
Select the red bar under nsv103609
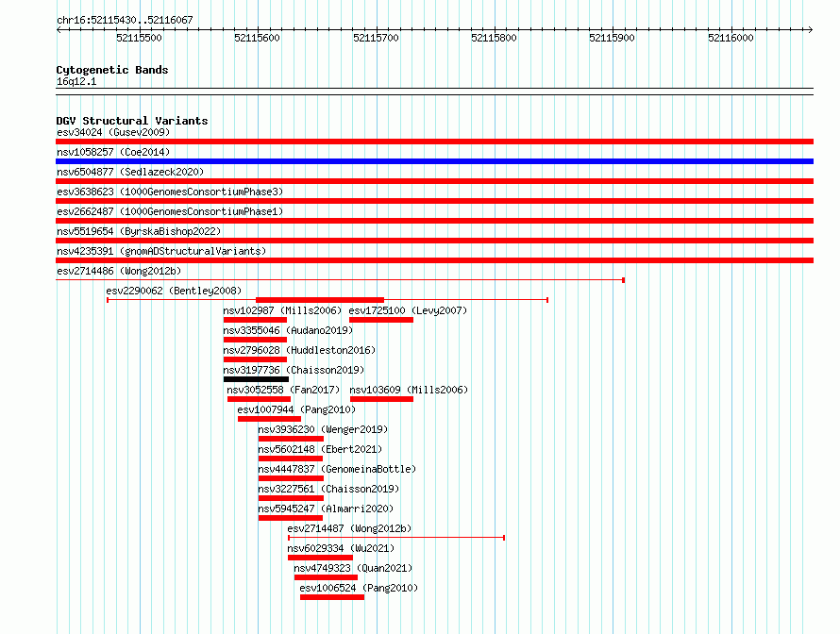point(381,399)
